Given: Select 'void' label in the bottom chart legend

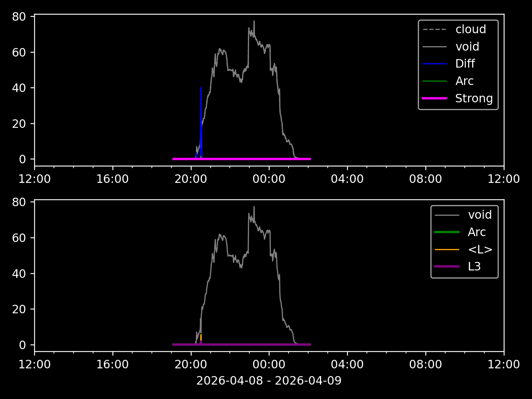Looking at the screenshot, I should pyautogui.click(x=480, y=215).
